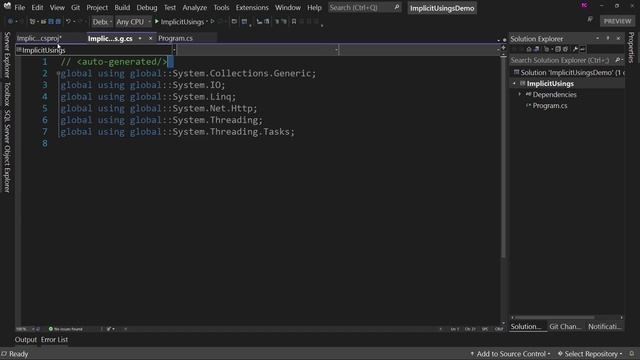Viewport: 640px width, 360px height.
Task: Open the Edit menu
Action: 37,8
